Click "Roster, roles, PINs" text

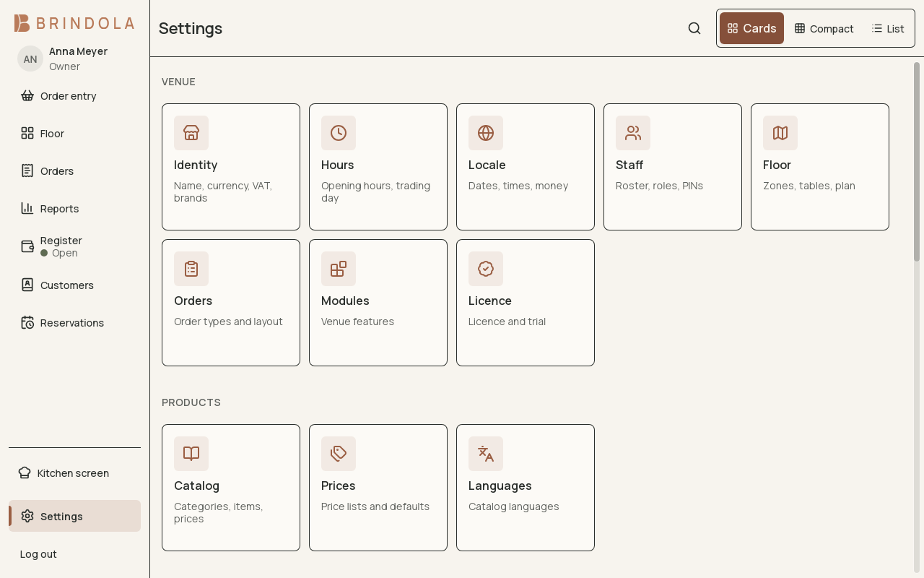pos(659,186)
